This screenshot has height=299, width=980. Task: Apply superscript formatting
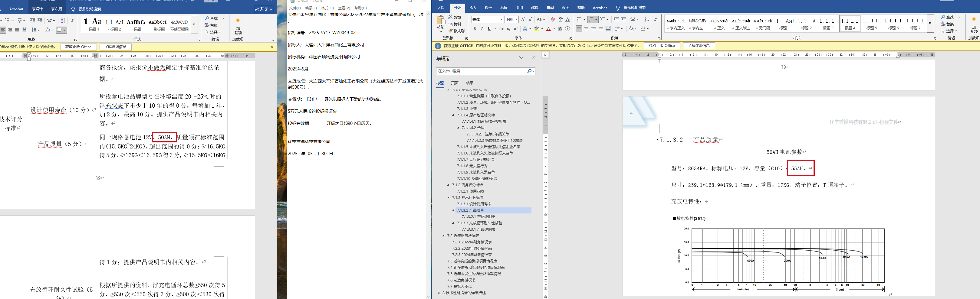click(515, 29)
